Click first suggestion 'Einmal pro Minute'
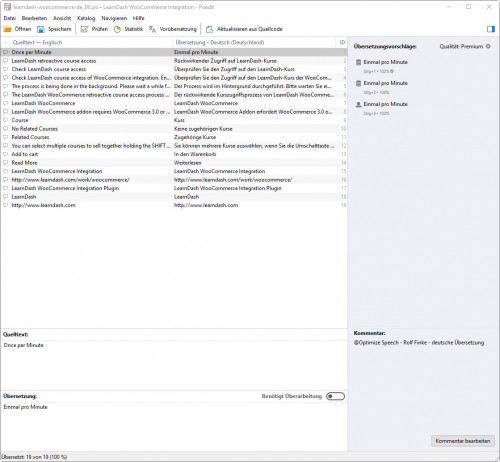Screen dimensions: 500x462 click(385, 62)
